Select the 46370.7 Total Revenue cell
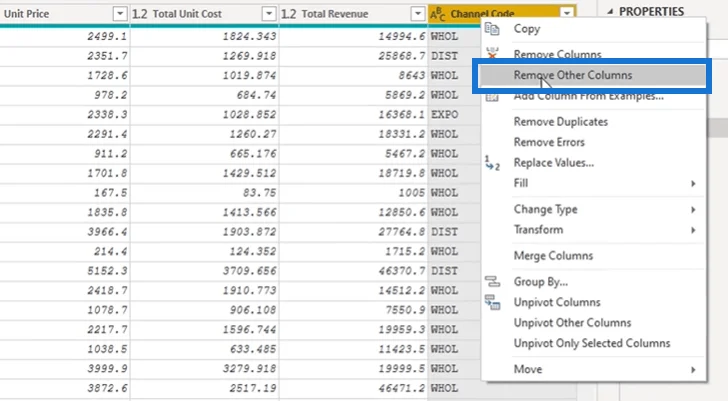 [353, 271]
